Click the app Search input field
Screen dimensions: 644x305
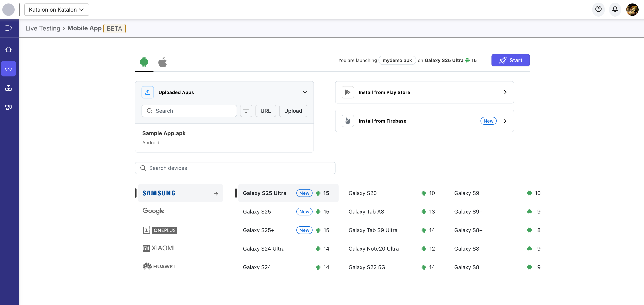pos(189,111)
